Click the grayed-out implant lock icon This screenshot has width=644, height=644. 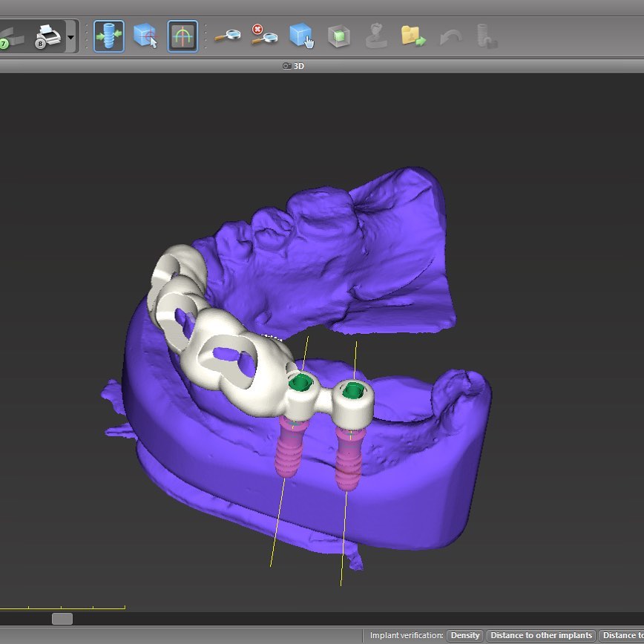point(487,36)
